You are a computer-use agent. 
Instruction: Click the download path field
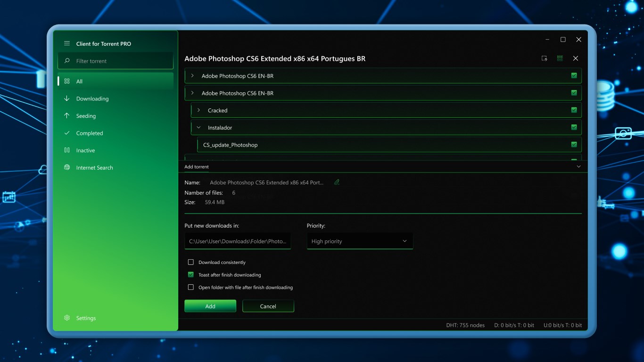tap(238, 241)
